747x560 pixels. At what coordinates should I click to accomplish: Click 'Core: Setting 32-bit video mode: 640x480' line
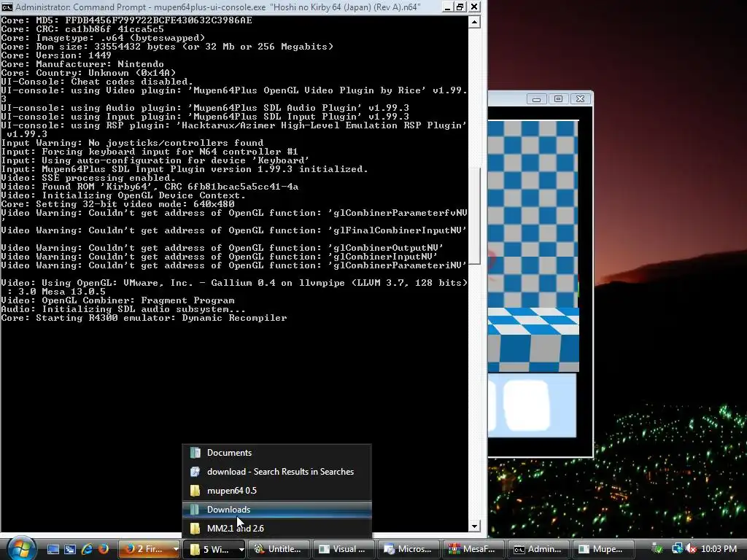117,204
